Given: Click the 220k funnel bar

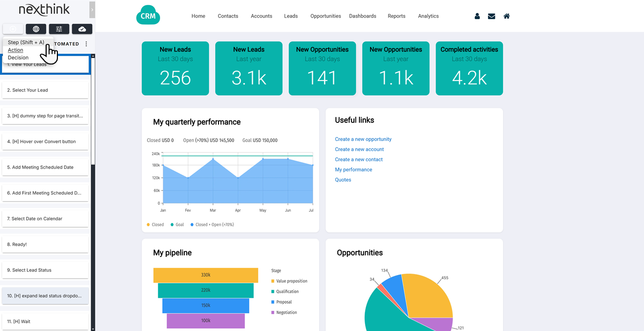Looking at the screenshot, I should click(x=206, y=290).
